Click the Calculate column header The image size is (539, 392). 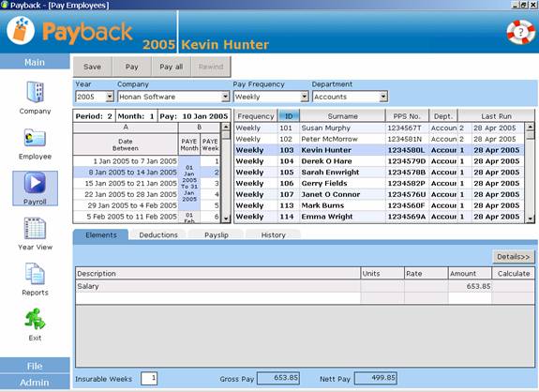pyautogui.click(x=513, y=274)
